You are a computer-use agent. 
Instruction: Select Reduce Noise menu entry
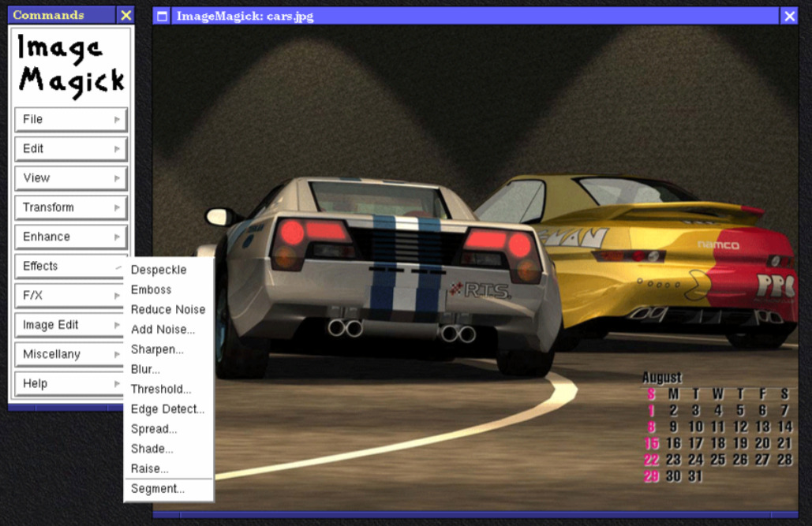point(169,310)
